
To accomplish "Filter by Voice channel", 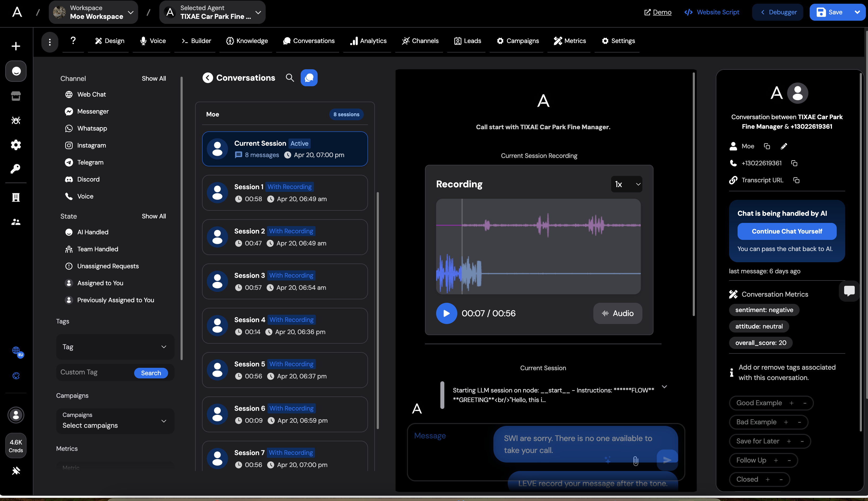I will pyautogui.click(x=79, y=196).
